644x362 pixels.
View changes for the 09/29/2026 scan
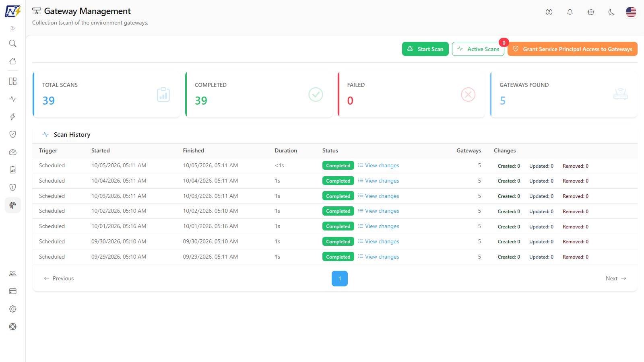pyautogui.click(x=378, y=257)
